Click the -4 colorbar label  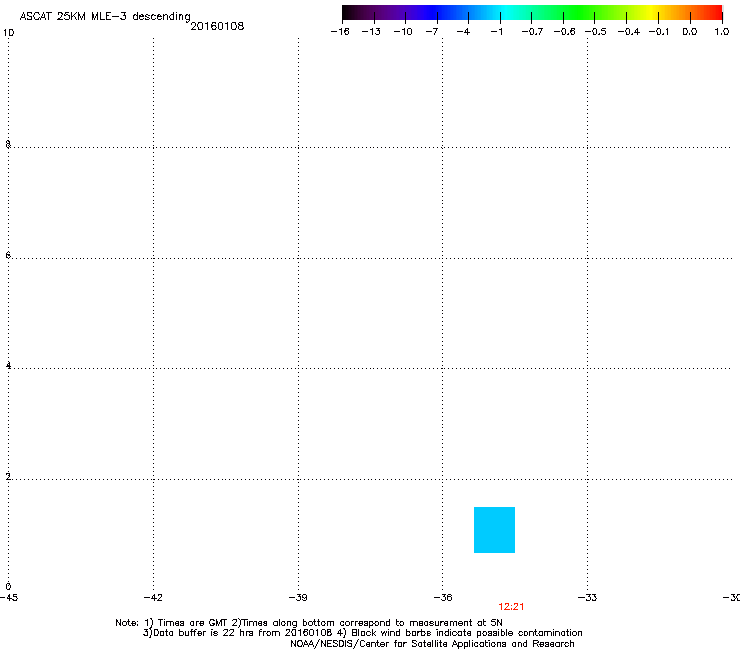click(463, 32)
